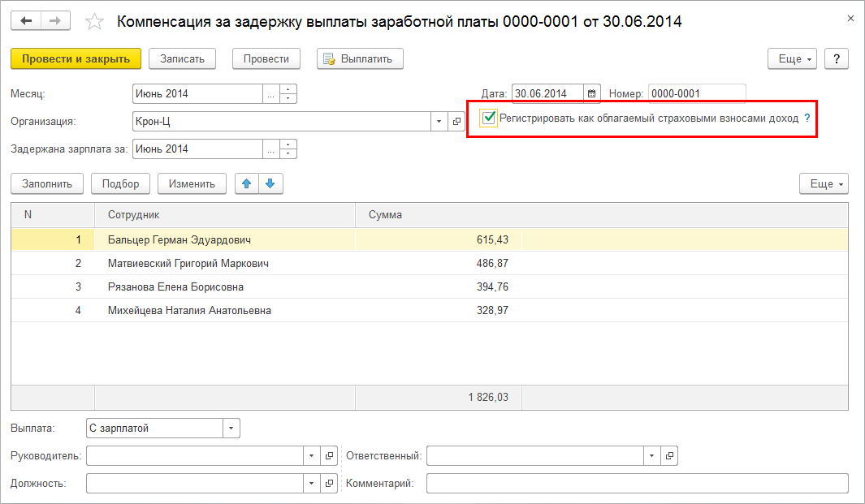This screenshot has height=504, width=865.
Task: Select row for Рязанова Елена Борисовна
Action: (x=175, y=286)
